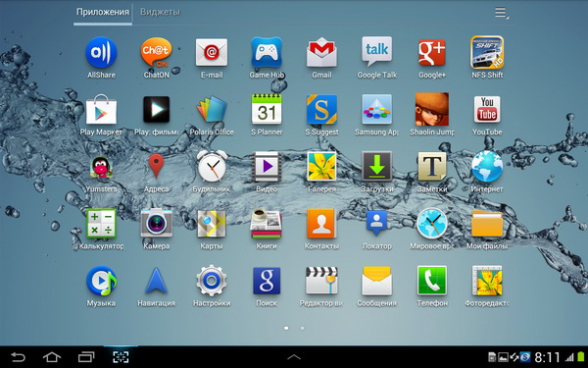Open Книги books app
588x368 pixels.
(x=267, y=224)
